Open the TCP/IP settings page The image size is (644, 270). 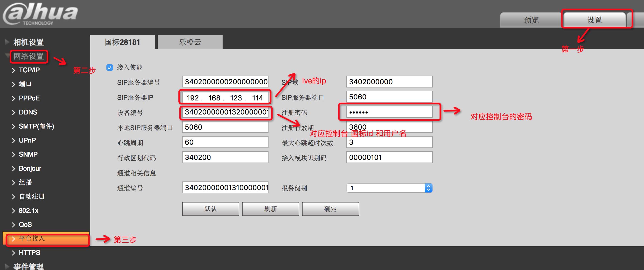(x=29, y=70)
